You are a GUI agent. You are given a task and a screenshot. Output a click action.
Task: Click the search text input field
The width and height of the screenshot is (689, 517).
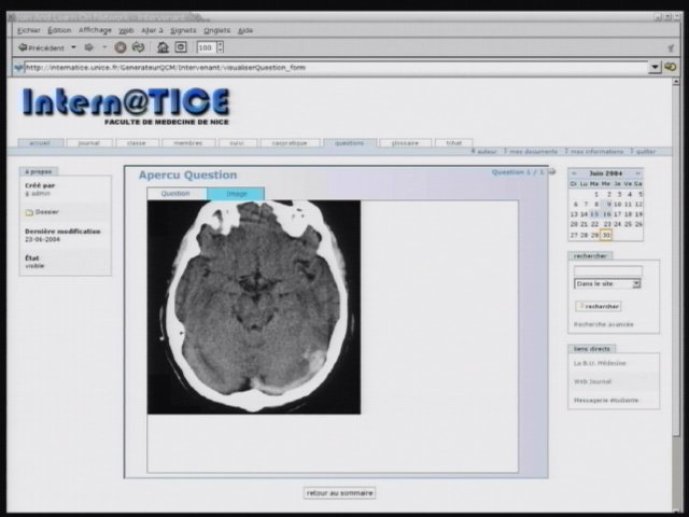(608, 271)
